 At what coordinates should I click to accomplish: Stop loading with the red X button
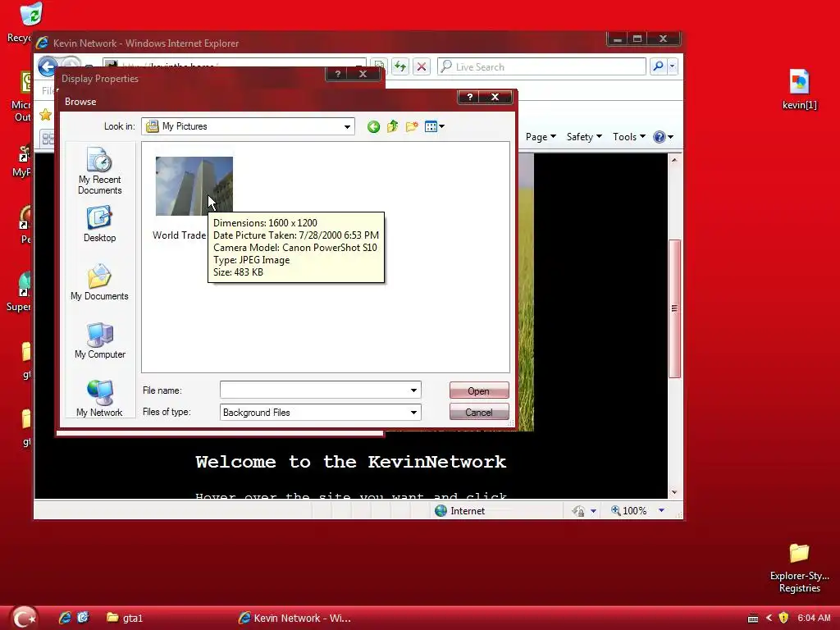[422, 66]
